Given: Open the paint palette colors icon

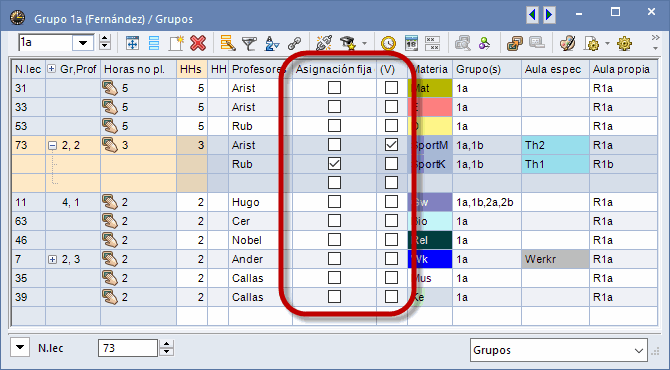Looking at the screenshot, I should click(x=567, y=43).
